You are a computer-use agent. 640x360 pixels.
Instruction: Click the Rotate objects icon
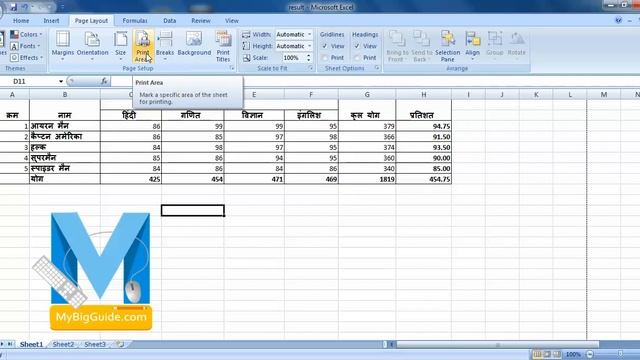(517, 45)
